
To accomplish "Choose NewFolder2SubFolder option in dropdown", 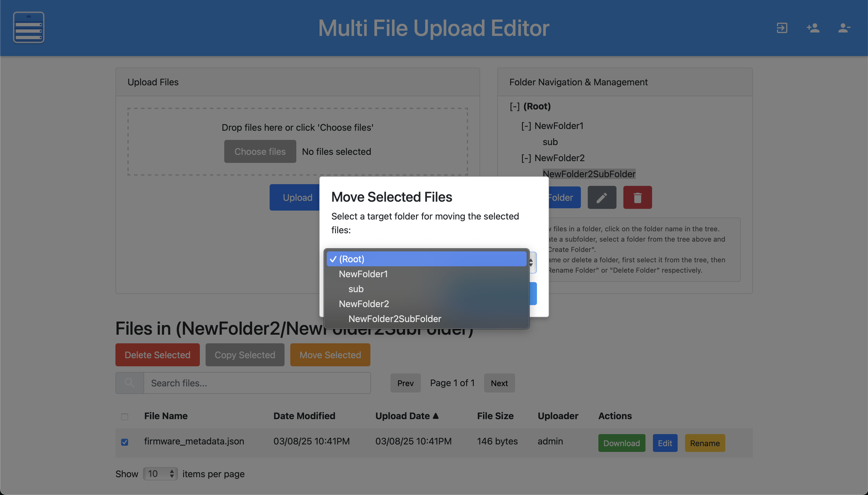I will coord(395,319).
